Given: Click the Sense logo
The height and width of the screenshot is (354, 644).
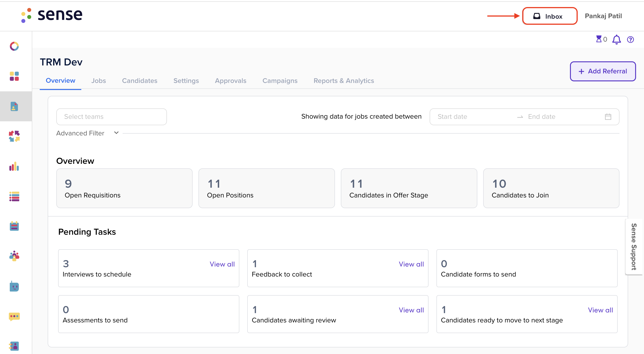Looking at the screenshot, I should (x=52, y=15).
